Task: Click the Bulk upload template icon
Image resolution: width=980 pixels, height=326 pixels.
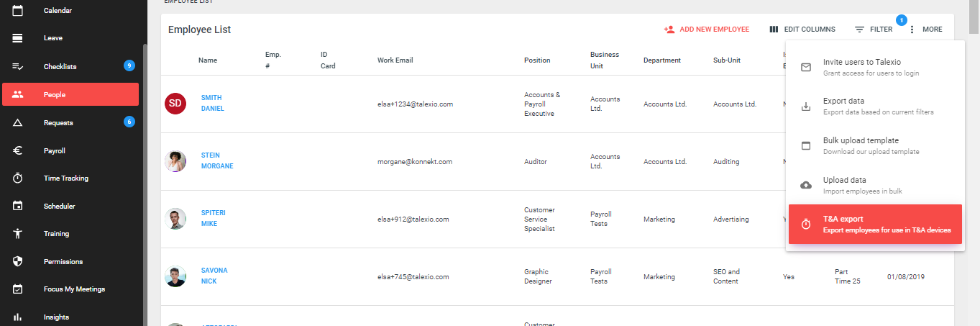Action: pos(806,145)
